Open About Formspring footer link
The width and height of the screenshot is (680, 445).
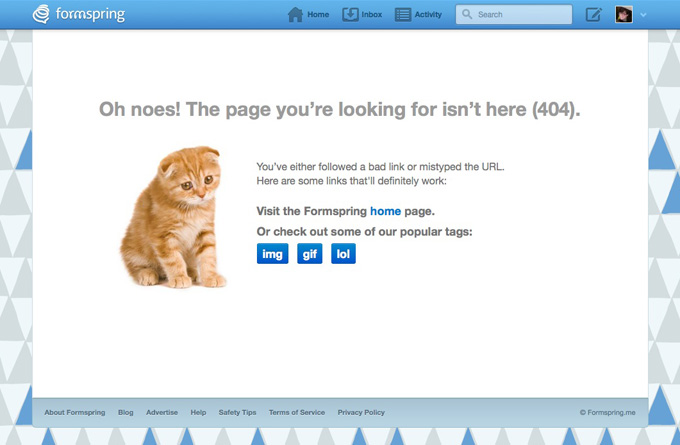coord(75,412)
